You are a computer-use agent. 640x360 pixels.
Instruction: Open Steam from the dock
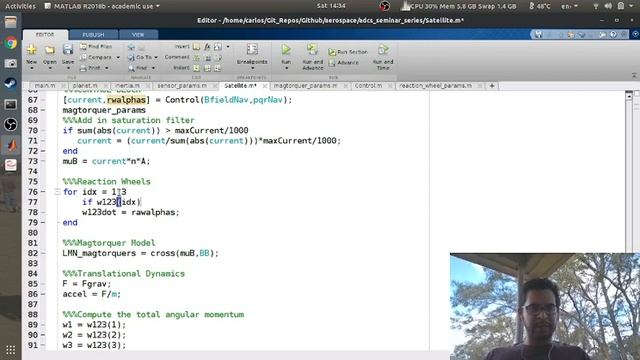pos(11,84)
